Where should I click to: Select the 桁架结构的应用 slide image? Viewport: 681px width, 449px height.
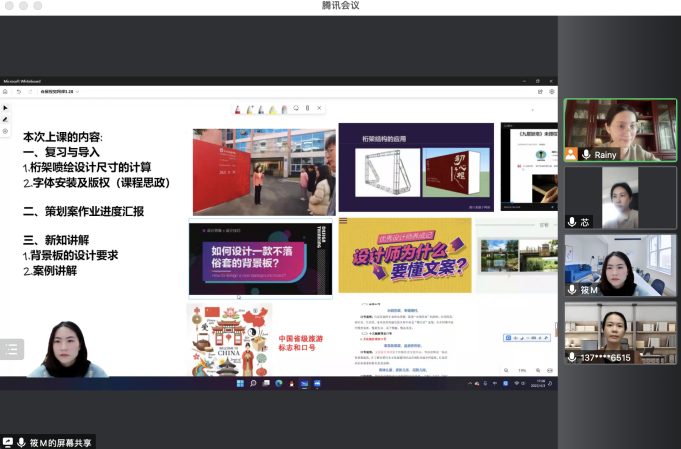click(x=416, y=167)
